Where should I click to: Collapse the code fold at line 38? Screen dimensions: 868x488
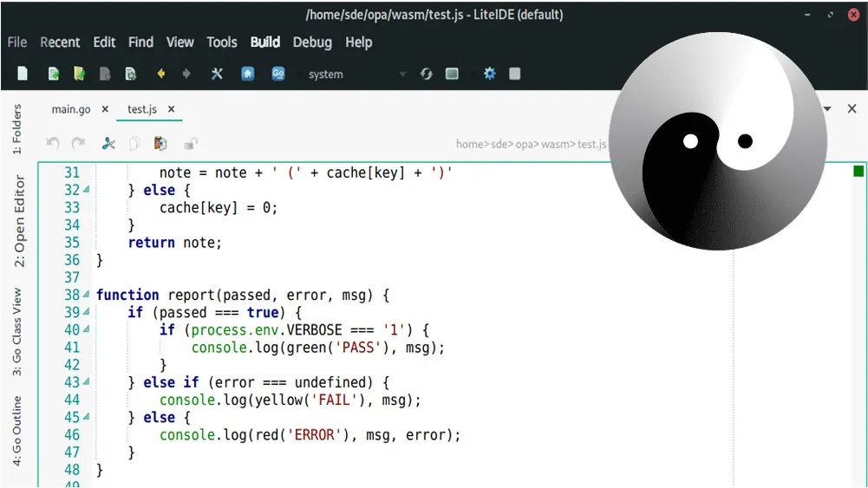click(x=86, y=296)
